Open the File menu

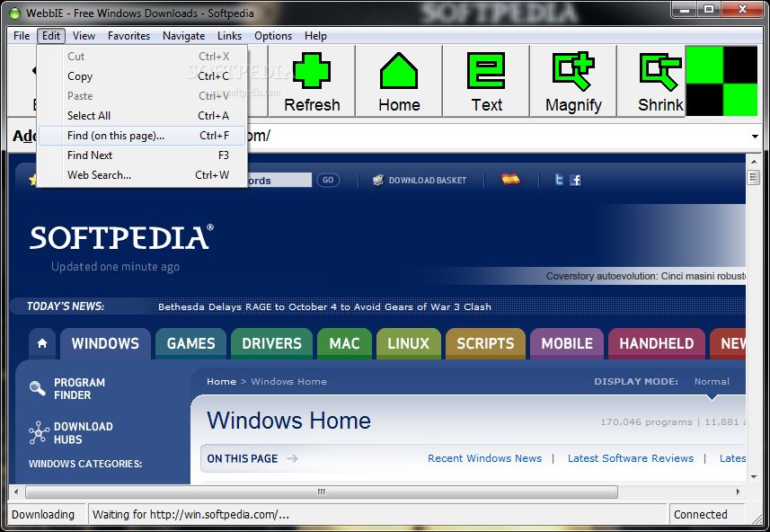(x=22, y=36)
